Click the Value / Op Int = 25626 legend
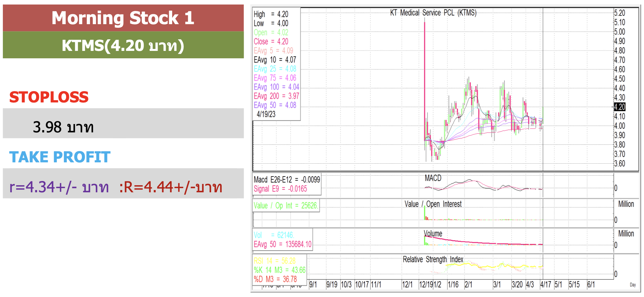Screen dimensions: 644x297 coord(286,206)
